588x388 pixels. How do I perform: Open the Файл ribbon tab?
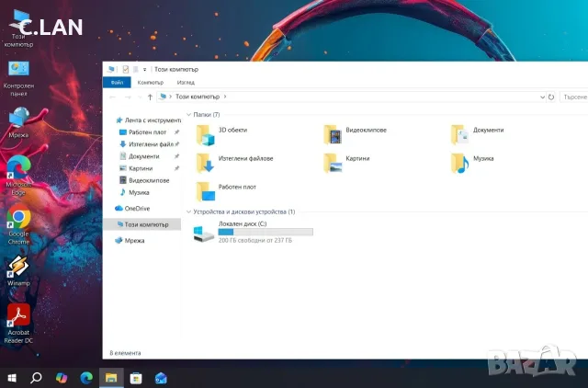click(x=117, y=82)
